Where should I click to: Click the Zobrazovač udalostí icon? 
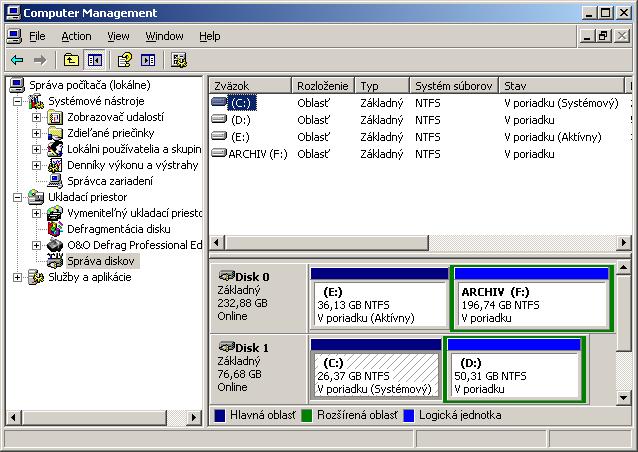(x=55, y=118)
